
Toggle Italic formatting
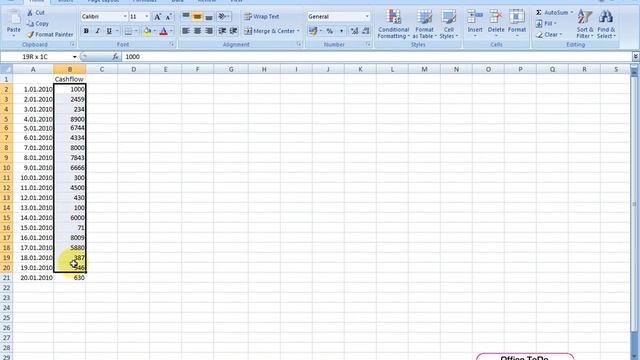tap(97, 31)
